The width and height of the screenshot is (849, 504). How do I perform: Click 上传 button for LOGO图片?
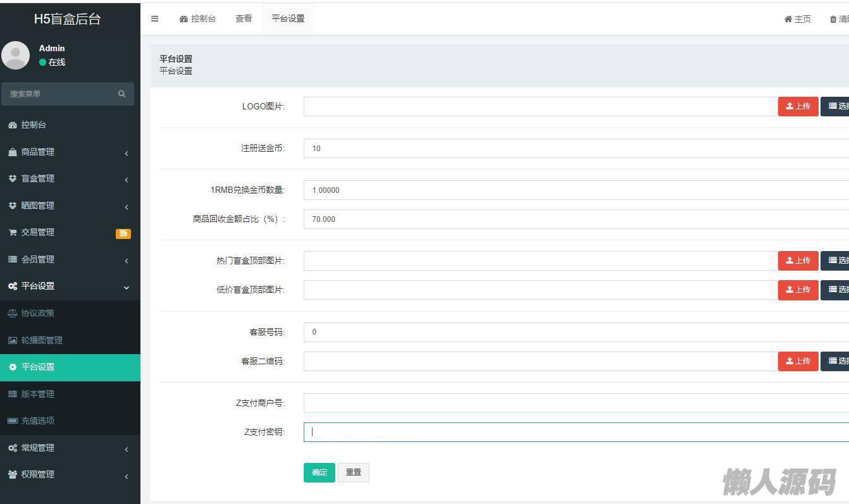[798, 106]
